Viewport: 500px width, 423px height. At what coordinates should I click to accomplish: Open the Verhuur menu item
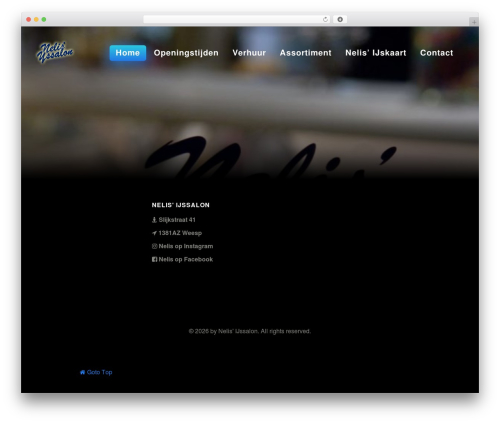tap(249, 53)
